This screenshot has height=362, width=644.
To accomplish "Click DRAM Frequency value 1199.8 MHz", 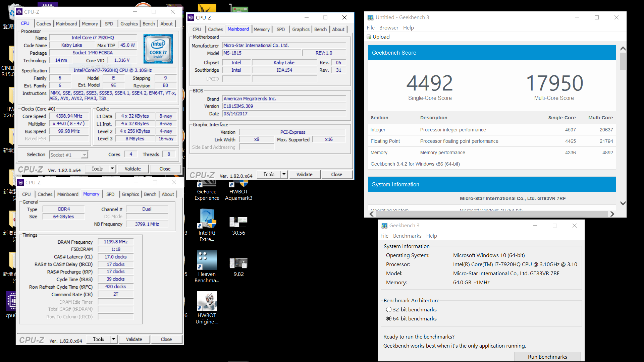I will click(x=116, y=242).
